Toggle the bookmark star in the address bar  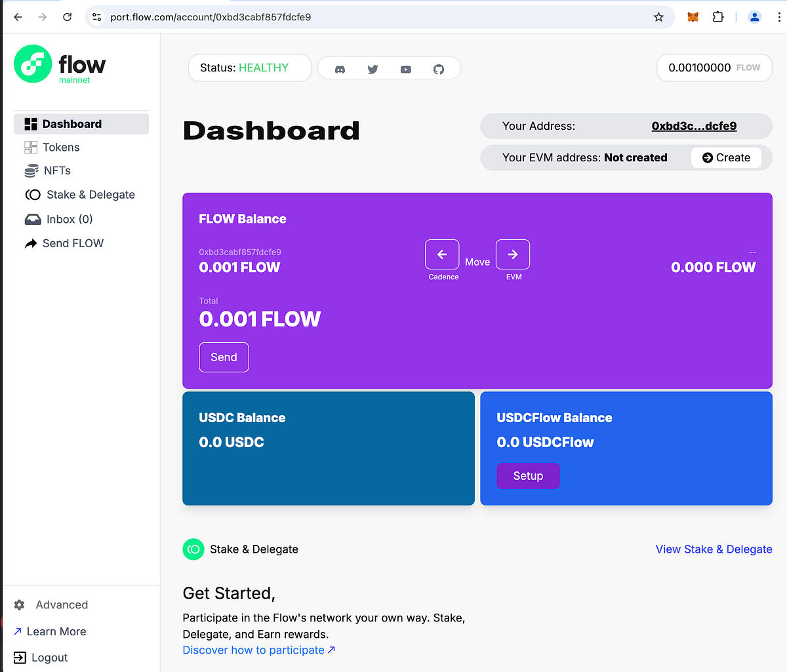click(x=658, y=16)
